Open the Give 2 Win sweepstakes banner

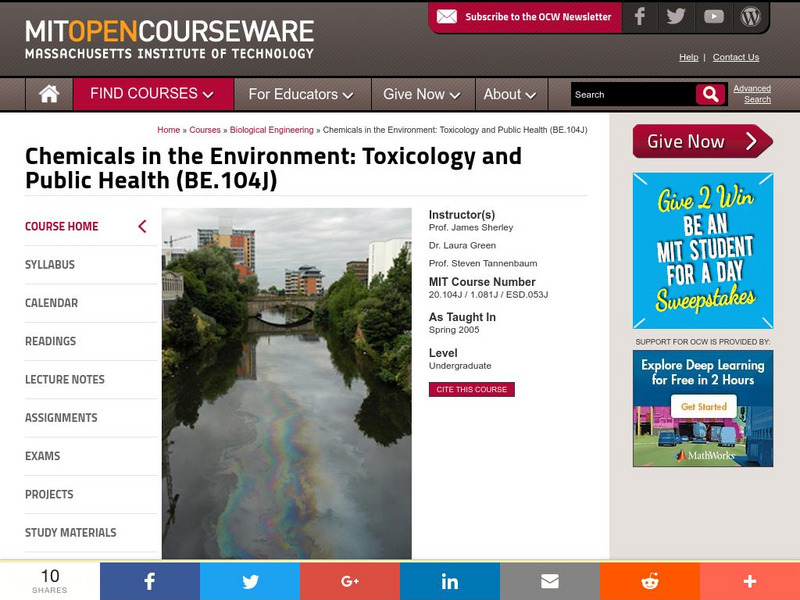(x=703, y=251)
